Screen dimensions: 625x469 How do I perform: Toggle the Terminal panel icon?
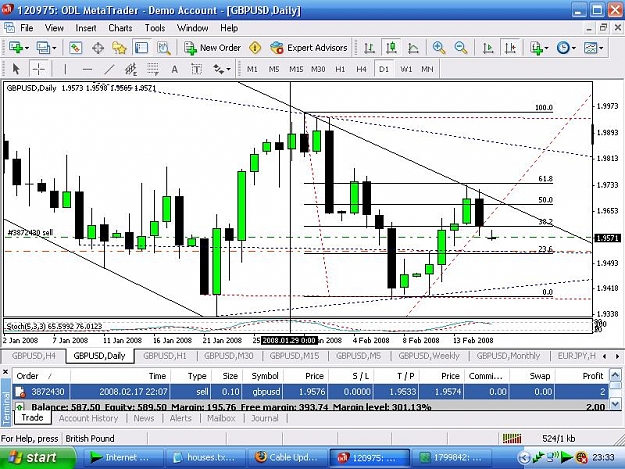pyautogui.click(x=141, y=48)
